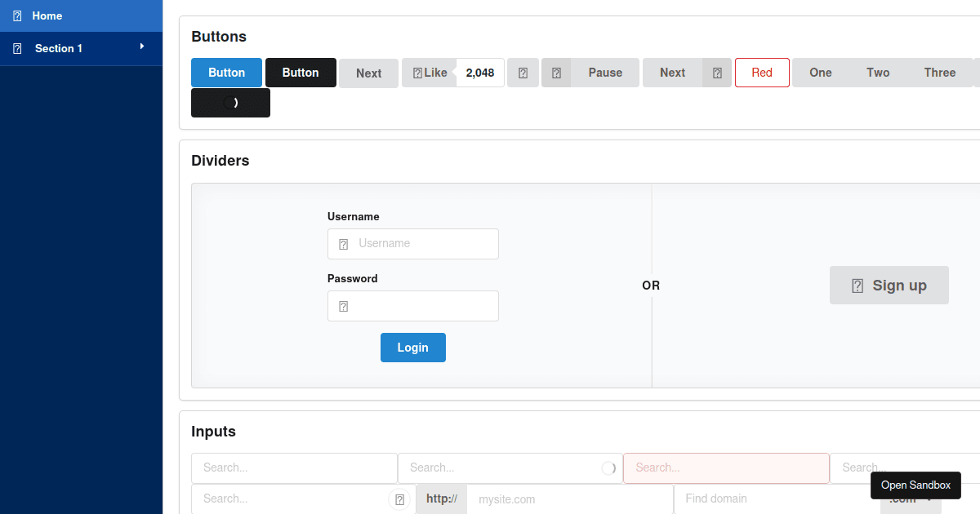Click the Username field label
The image size is (980, 514).
[x=354, y=217]
